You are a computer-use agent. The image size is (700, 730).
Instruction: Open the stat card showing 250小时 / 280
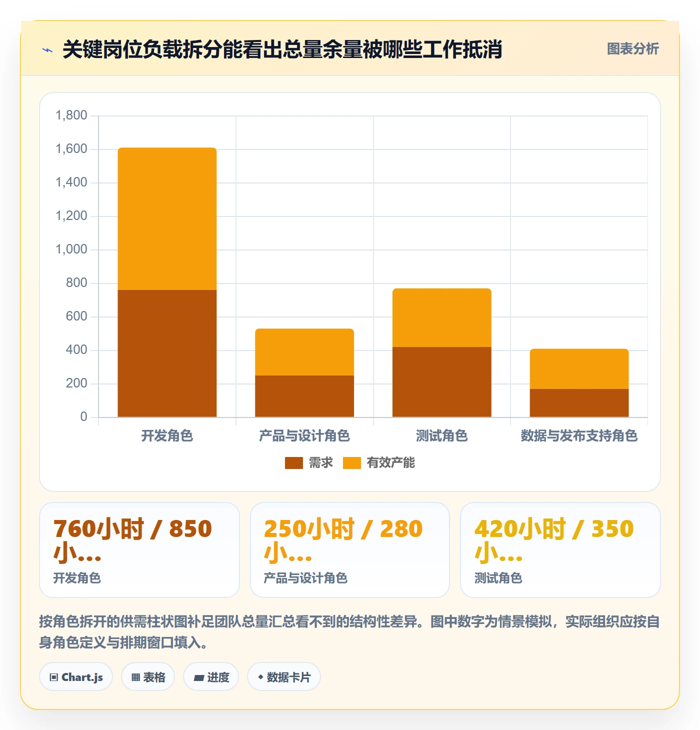350,550
